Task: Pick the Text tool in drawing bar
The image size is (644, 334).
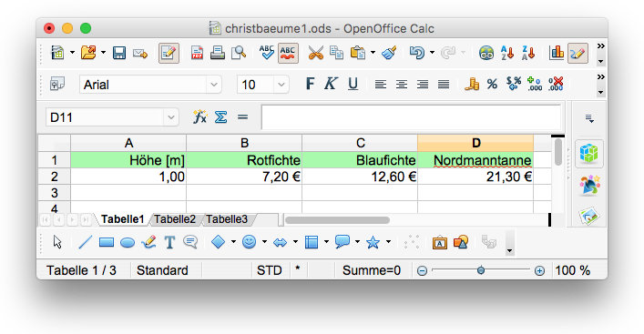Action: (x=169, y=242)
